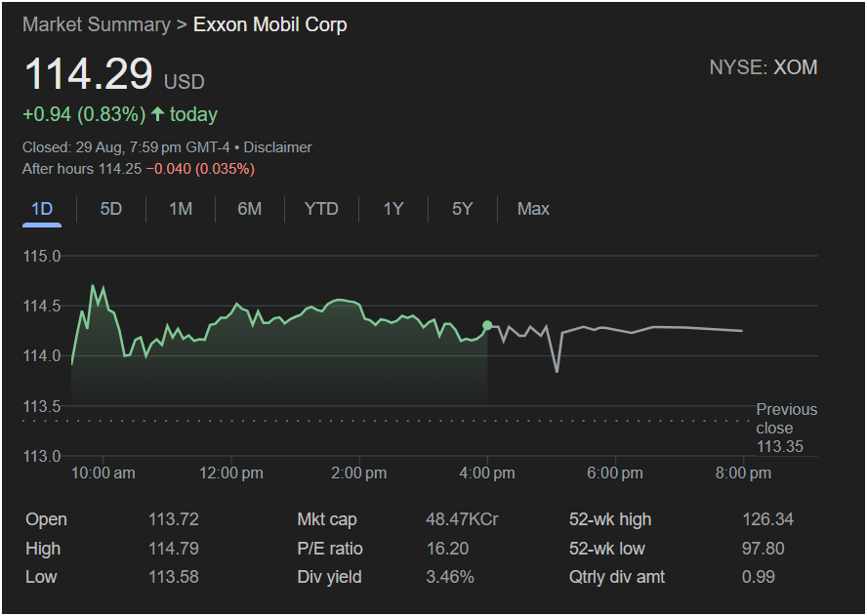Click the Mkt cap value 48.47KCr
This screenshot has width=867, height=616.
click(x=462, y=519)
